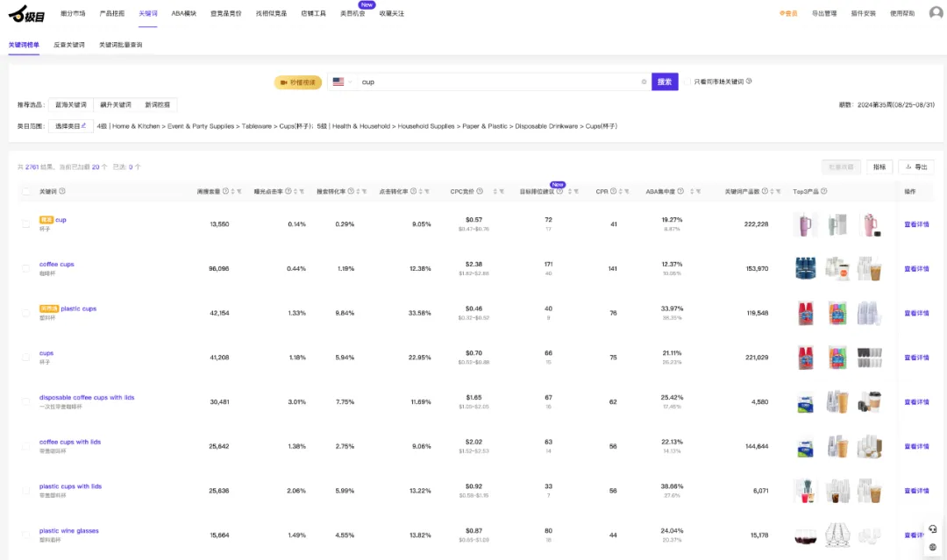Click help icon beside Top3产品 header

pos(823,191)
